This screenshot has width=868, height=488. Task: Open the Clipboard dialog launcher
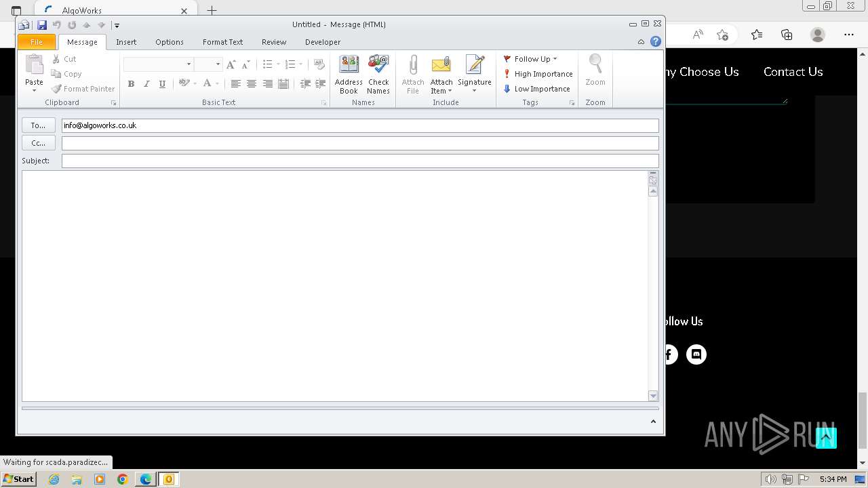point(113,103)
